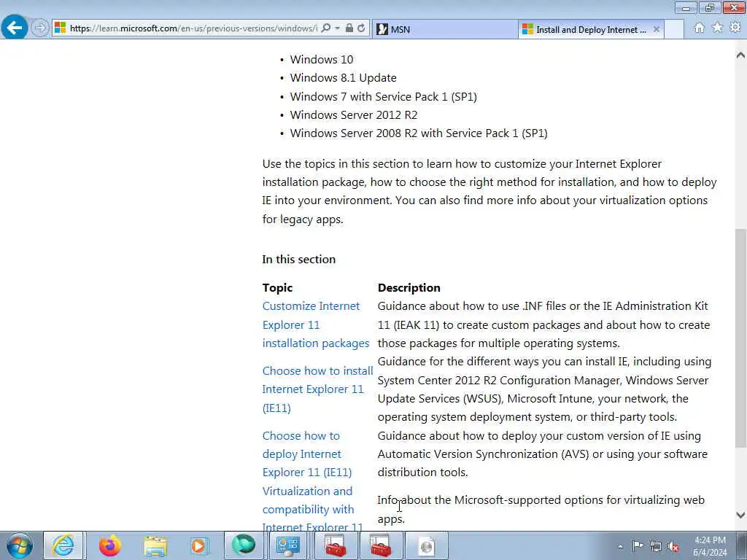Screen dimensions: 747x560
Task: Open the Tools gear menu
Action: (x=735, y=28)
